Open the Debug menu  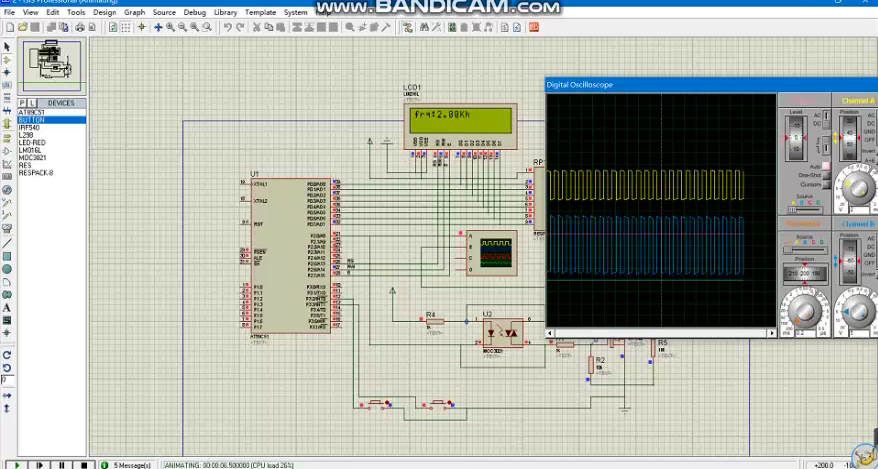click(x=195, y=12)
